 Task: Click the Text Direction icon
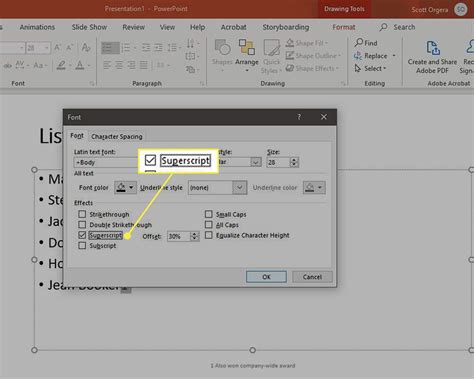pyautogui.click(x=190, y=43)
